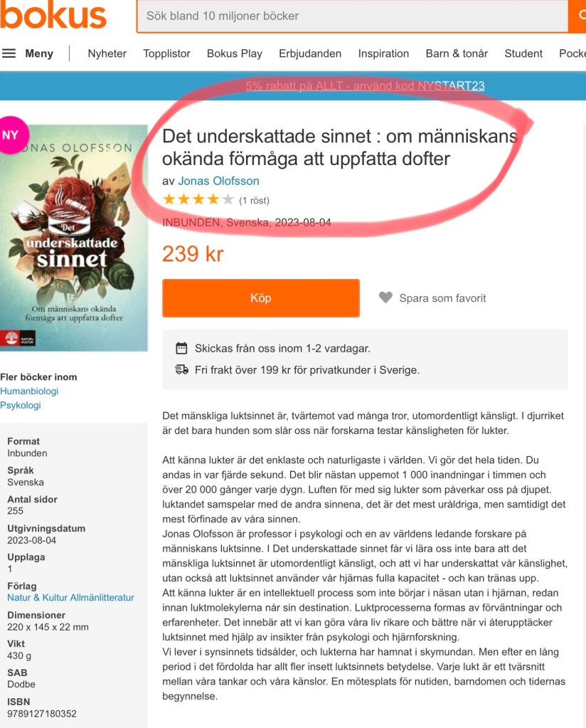
Task: Click the orange Köp button
Action: pyautogui.click(x=261, y=298)
